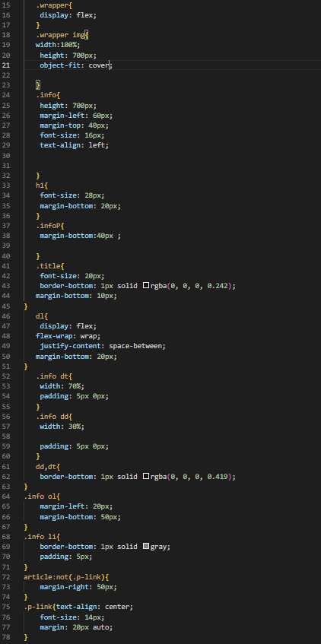Screen dimensions: 321x644
Task: Click the h1 selector text
Action: [x=40, y=186]
